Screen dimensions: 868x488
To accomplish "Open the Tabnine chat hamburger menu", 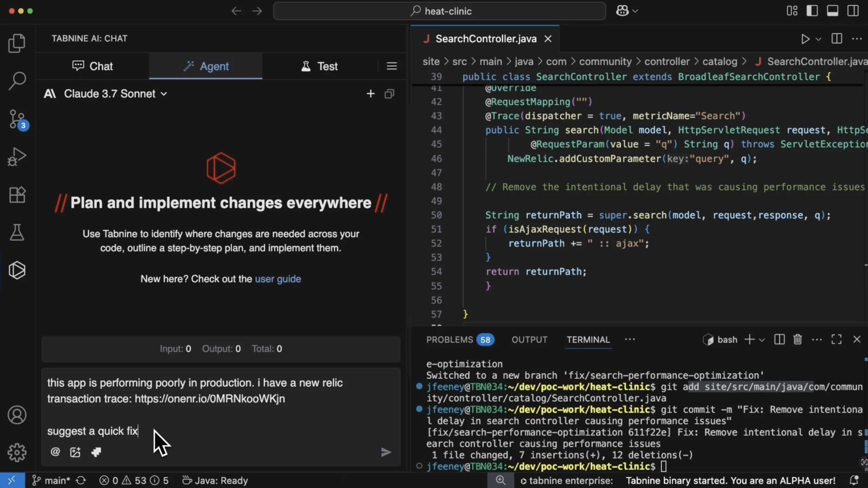I will click(x=392, y=66).
